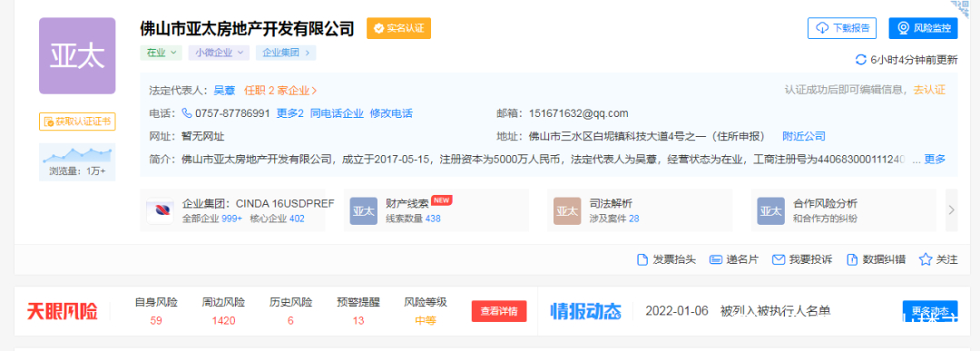Click 更多2 phone numbers link
The height and width of the screenshot is (351, 980).
coord(290,113)
